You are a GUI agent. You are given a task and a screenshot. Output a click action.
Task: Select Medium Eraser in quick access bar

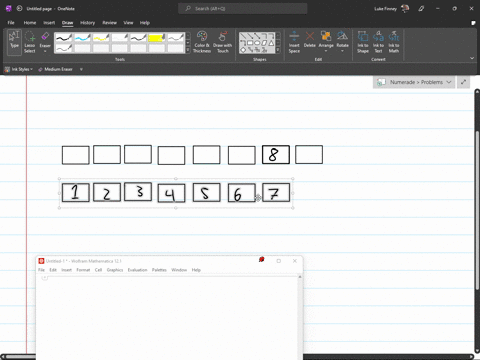[x=55, y=69]
